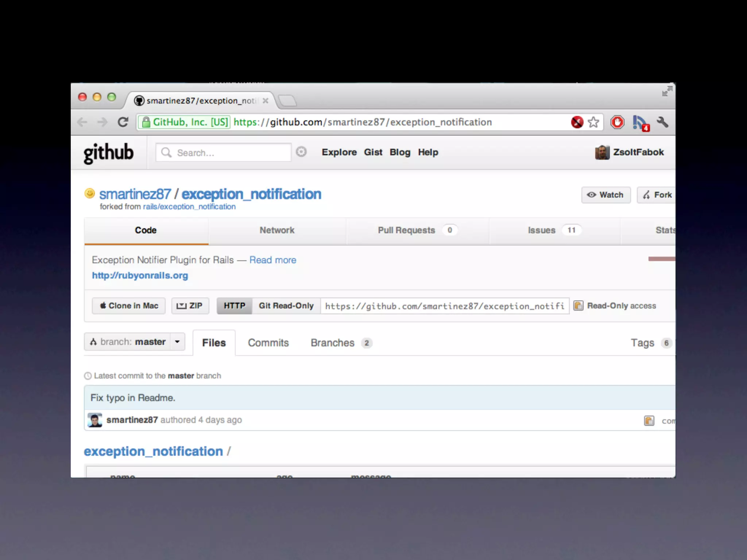Open the Chrome wrench menu icon

(663, 122)
